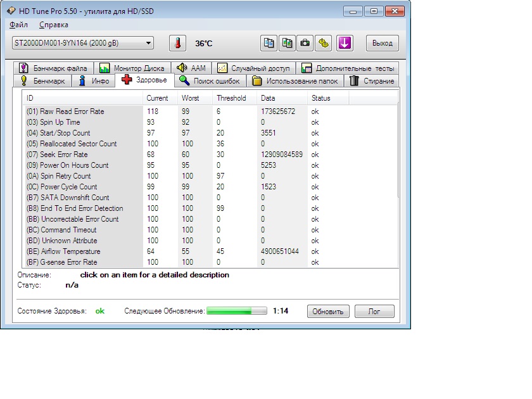Sort by ID column header

coord(83,98)
